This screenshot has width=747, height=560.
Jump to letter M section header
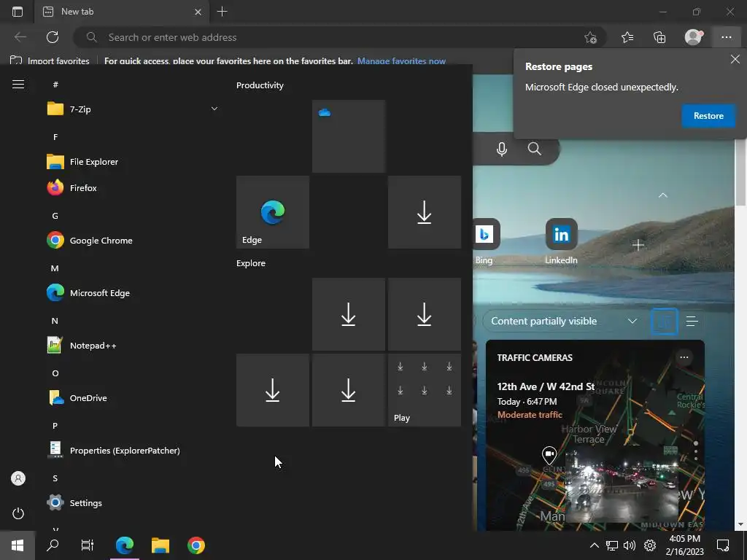[x=55, y=268]
